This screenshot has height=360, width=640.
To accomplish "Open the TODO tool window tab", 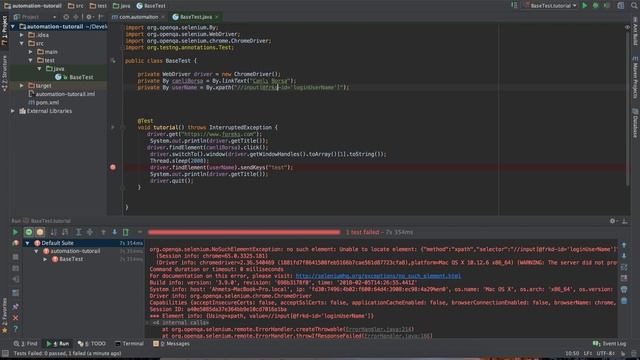I will [x=92, y=344].
